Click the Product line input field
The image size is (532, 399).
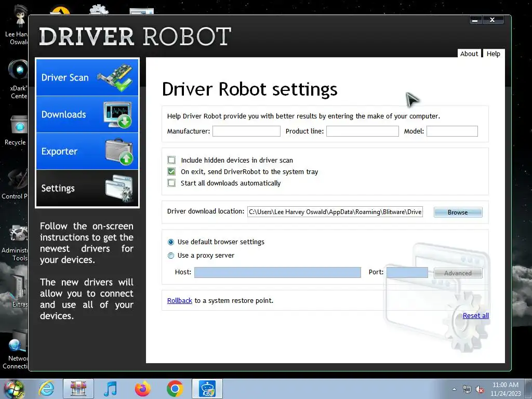[x=362, y=131]
